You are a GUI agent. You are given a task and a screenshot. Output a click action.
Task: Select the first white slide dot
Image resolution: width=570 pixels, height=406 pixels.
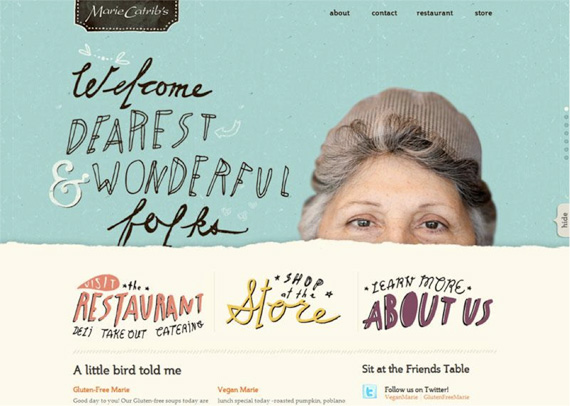[x=566, y=109]
